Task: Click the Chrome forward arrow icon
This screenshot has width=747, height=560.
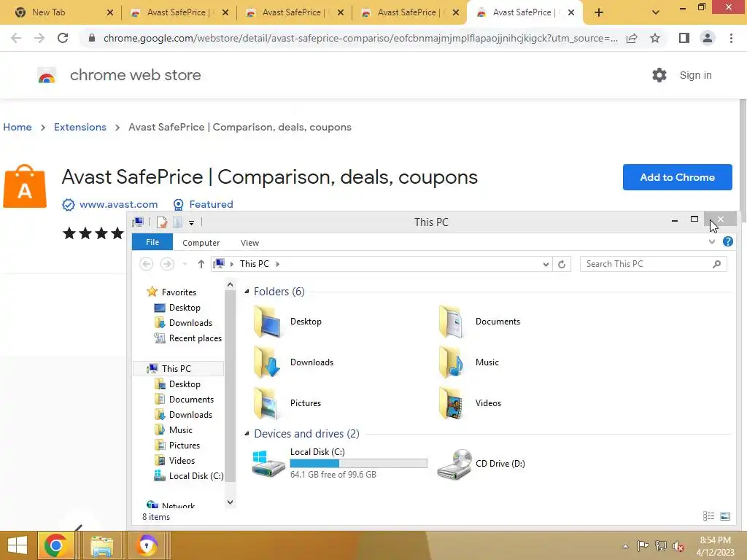Action: click(x=39, y=38)
